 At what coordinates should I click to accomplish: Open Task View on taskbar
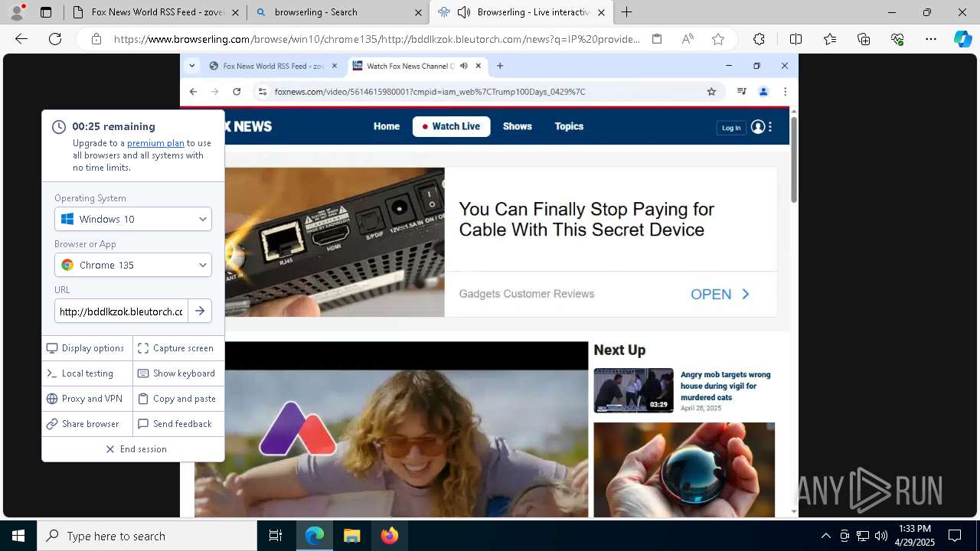[276, 536]
